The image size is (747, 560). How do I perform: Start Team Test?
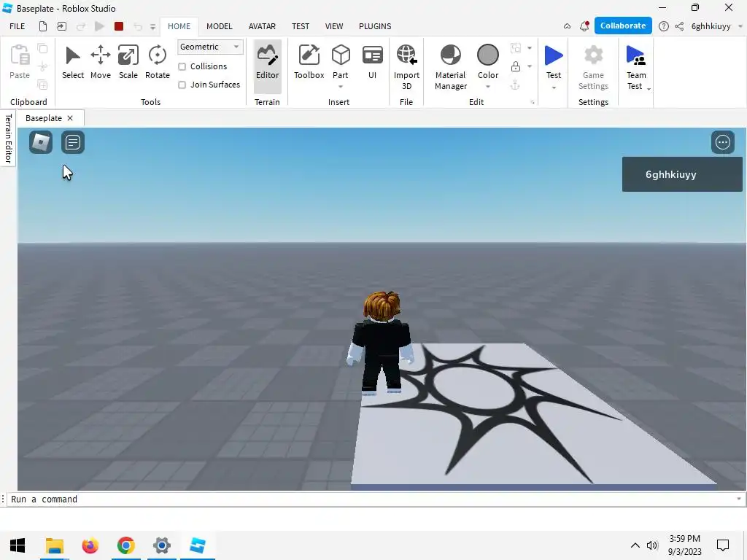click(x=635, y=66)
